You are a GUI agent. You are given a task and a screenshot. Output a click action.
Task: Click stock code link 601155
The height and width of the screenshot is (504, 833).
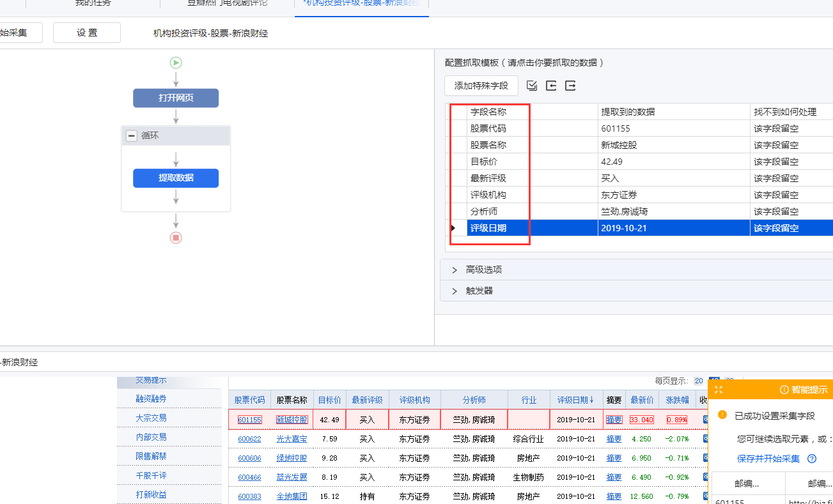[249, 420]
